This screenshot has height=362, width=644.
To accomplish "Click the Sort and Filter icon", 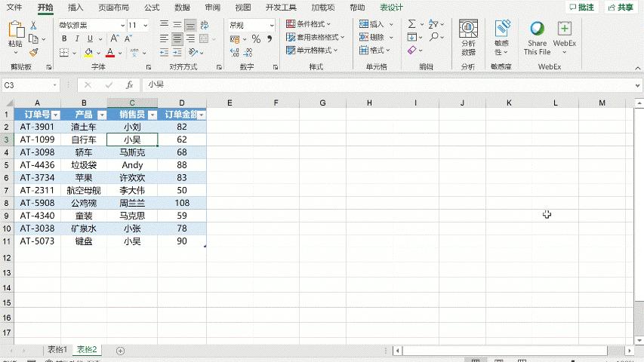I will 433,24.
